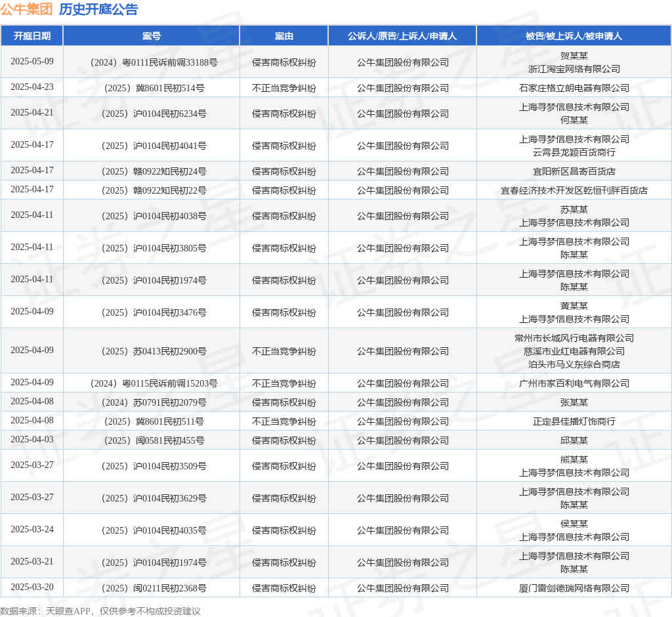Click case number 赣0922知民初22号
This screenshot has height=617, width=672.
click(154, 190)
